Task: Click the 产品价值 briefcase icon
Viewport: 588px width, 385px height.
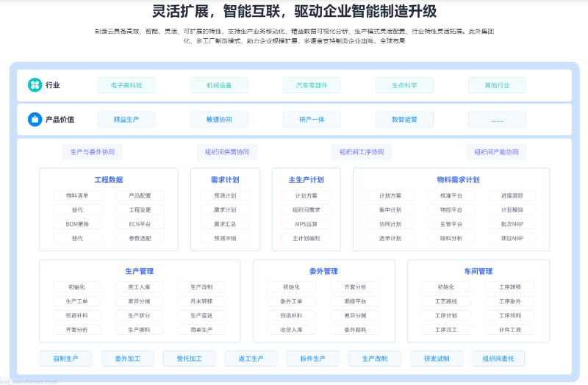Action: point(35,120)
